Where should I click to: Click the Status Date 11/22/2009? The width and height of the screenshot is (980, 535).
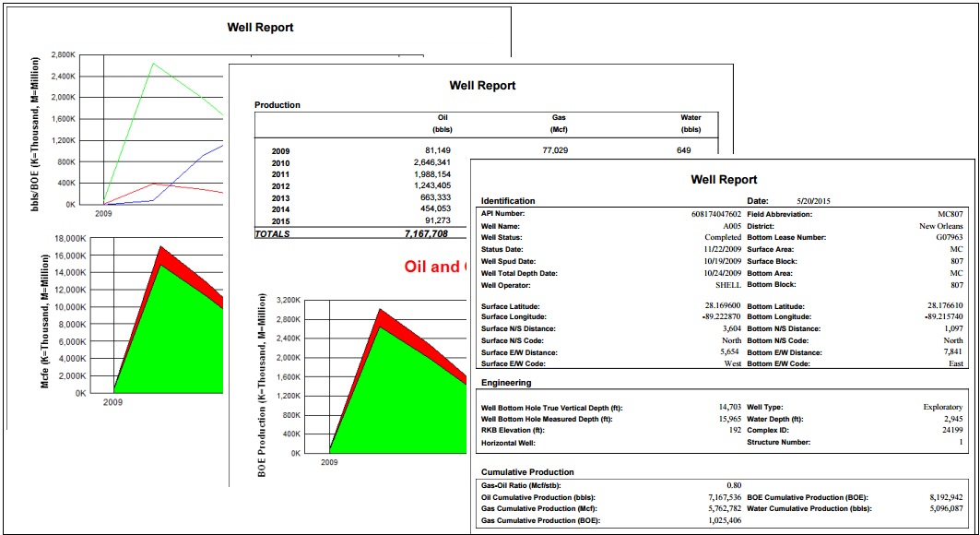coord(721,249)
